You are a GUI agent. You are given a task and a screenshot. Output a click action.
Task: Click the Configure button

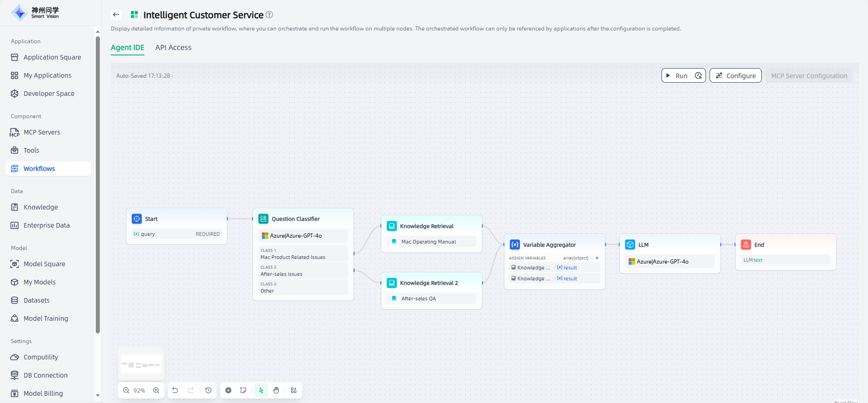coord(735,76)
